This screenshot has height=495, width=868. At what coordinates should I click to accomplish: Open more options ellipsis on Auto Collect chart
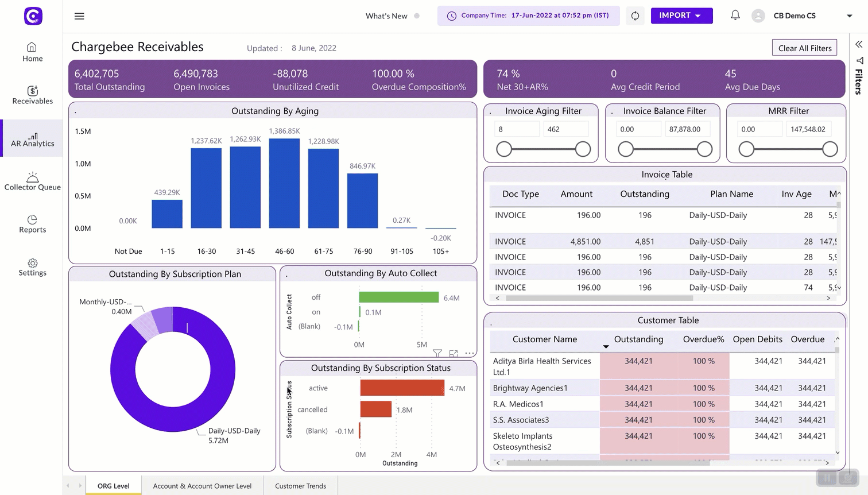pyautogui.click(x=470, y=353)
